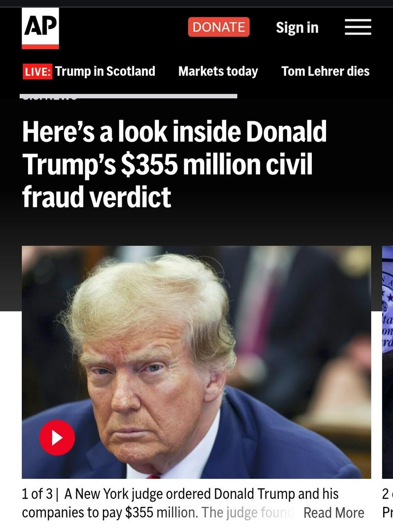Click the horizontal scroll indicator bar
393x532 pixels.
(129, 96)
